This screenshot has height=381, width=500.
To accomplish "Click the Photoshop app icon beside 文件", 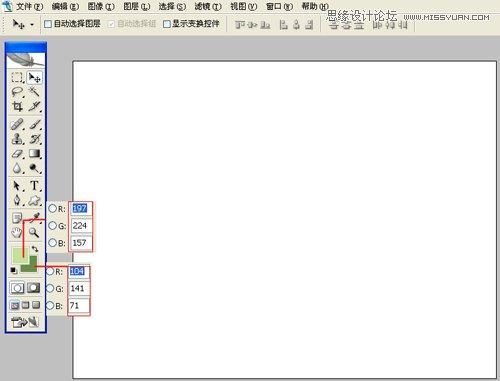I will 7,6.
